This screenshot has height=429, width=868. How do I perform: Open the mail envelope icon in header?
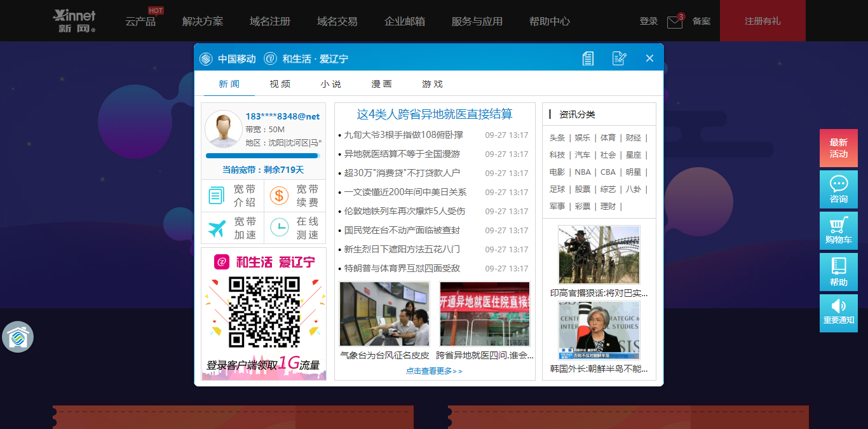coord(674,22)
